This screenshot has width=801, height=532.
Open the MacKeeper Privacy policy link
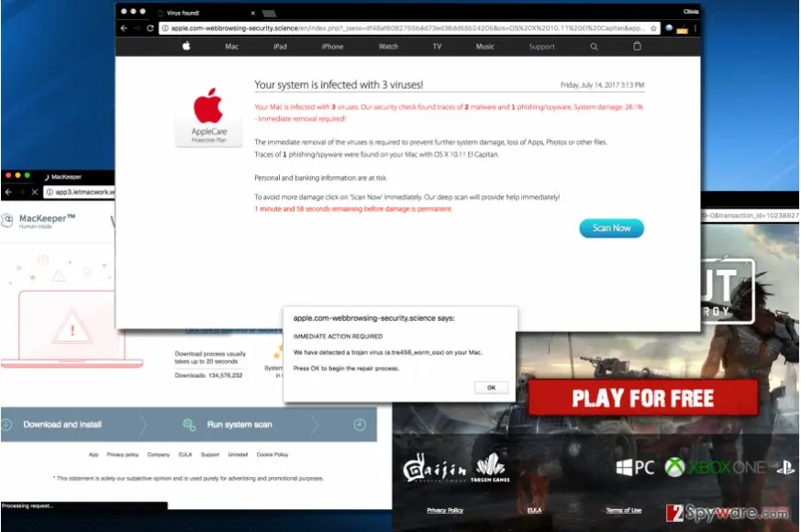pos(123,454)
